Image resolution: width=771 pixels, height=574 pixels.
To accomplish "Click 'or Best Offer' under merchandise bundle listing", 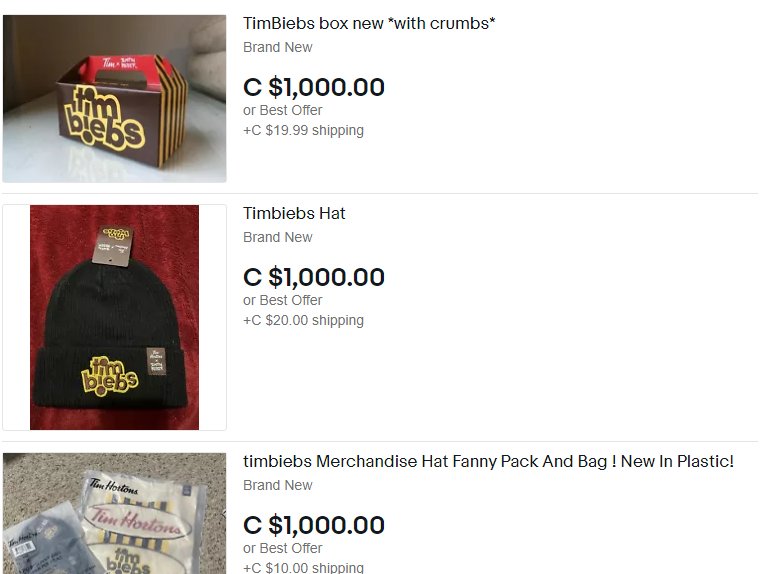I will (x=283, y=548).
